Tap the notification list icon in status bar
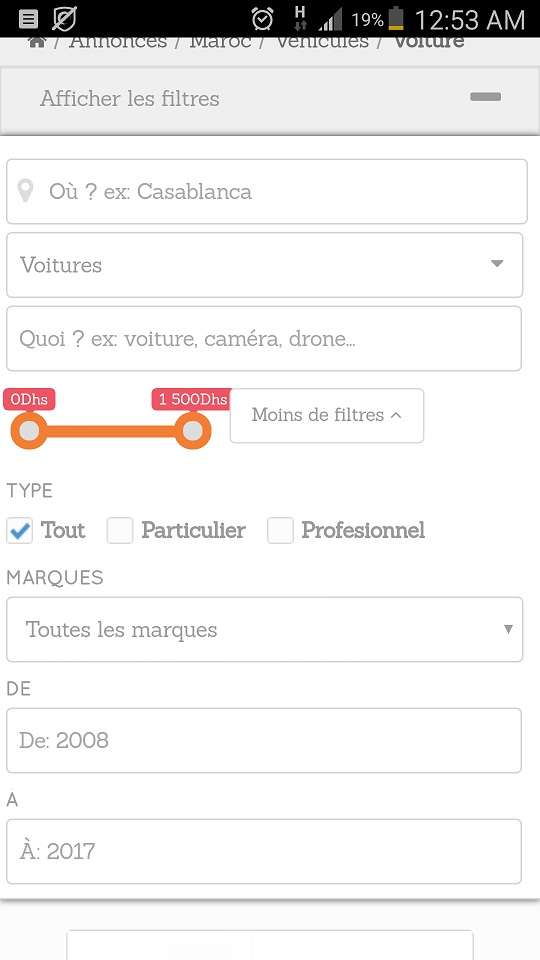This screenshot has width=540, height=960. tap(28, 19)
